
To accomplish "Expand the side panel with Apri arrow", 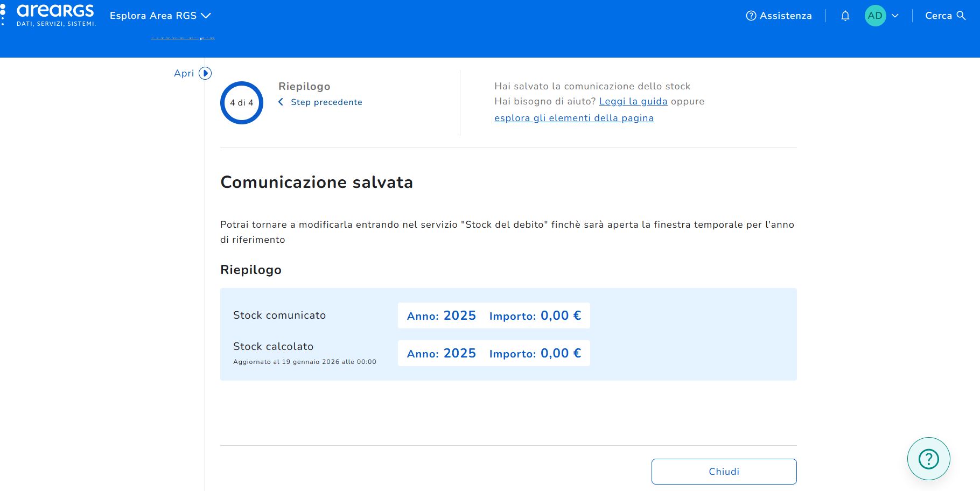I will click(x=205, y=73).
